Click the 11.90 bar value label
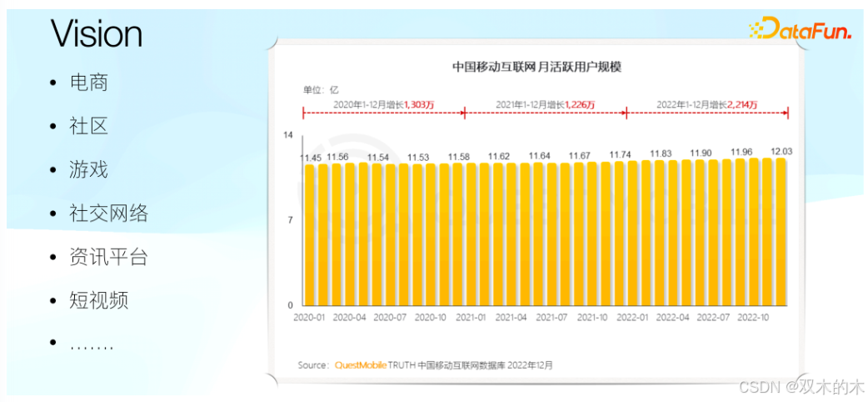 pyautogui.click(x=702, y=153)
